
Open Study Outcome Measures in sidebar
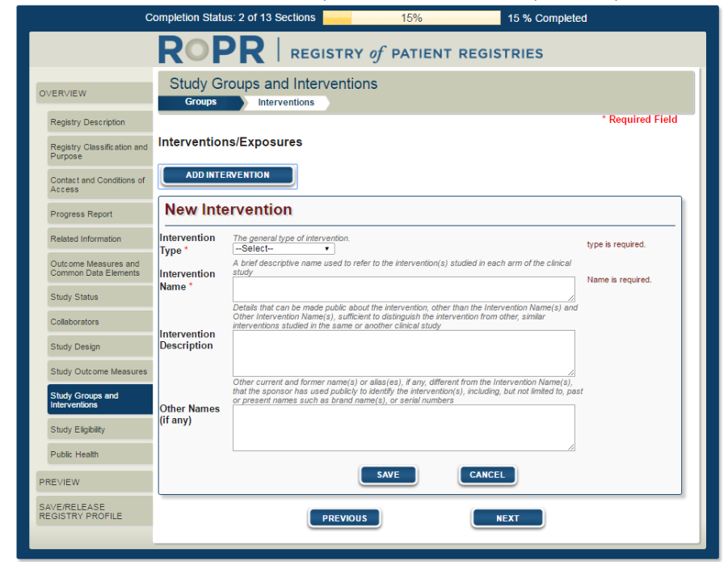[100, 372]
